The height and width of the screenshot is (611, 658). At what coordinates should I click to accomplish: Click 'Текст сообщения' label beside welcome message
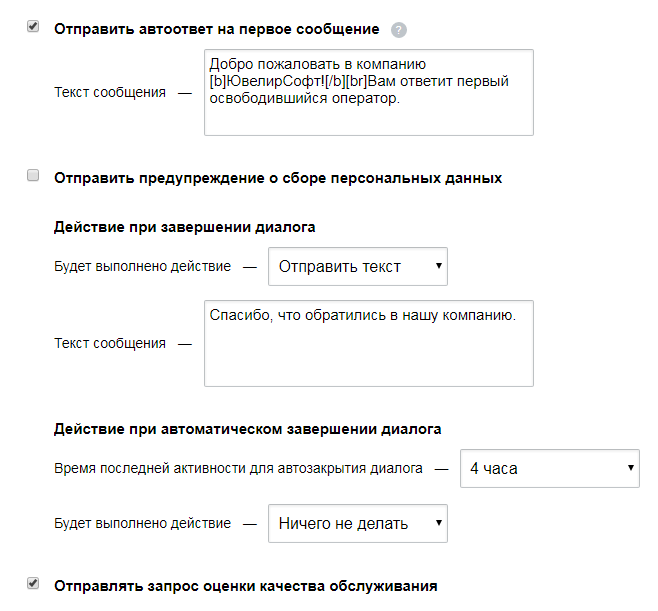pos(110,92)
